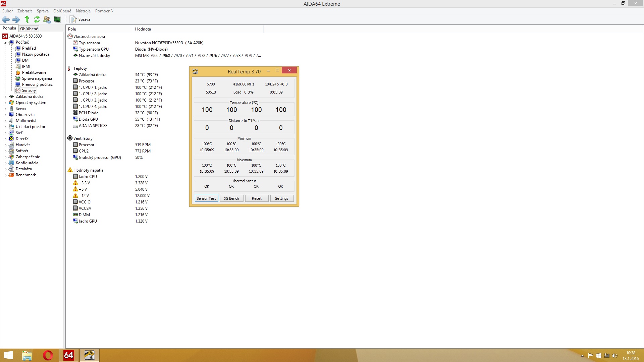This screenshot has width=644, height=362.
Task: Expand the DirectX tree node
Action: point(5,139)
